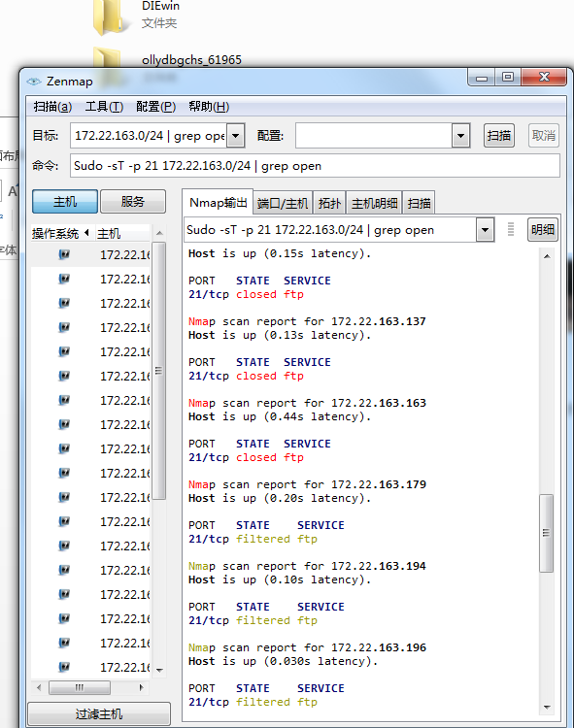Click host list horizontal scroll right arrow

(x=141, y=687)
